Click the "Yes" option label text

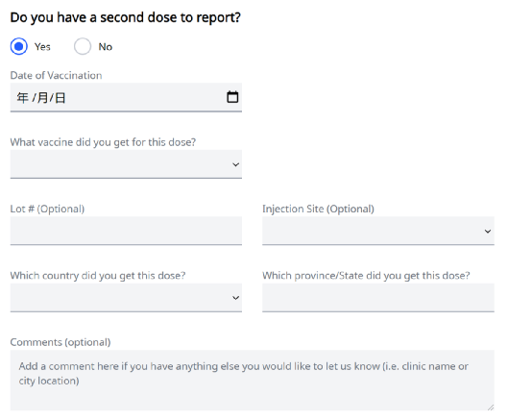pyautogui.click(x=42, y=47)
